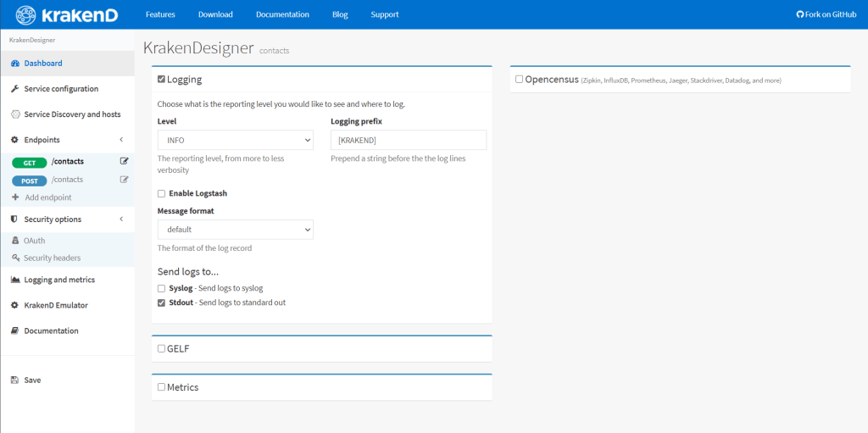Viewport: 868px width, 433px height.
Task: Open the Features menu
Action: [x=160, y=14]
